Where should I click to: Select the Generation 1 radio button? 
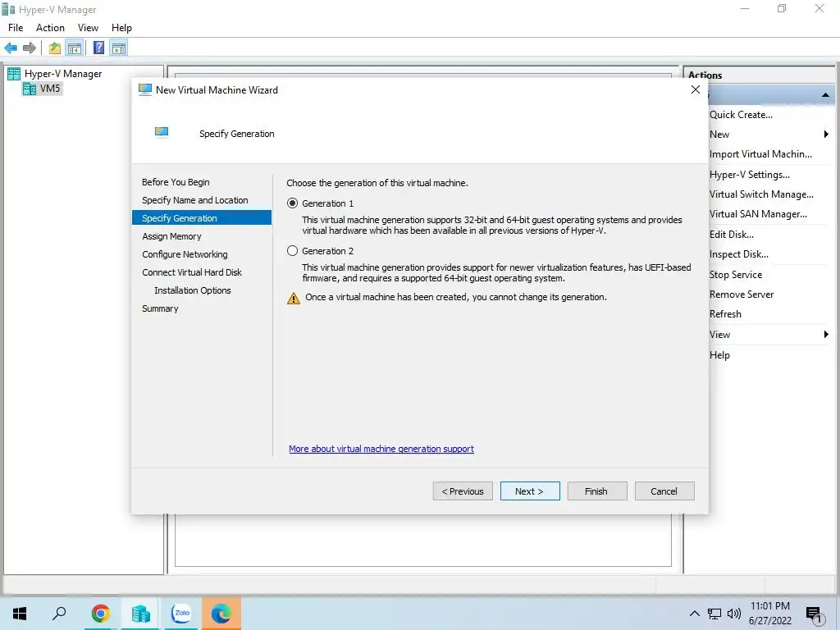click(x=293, y=203)
